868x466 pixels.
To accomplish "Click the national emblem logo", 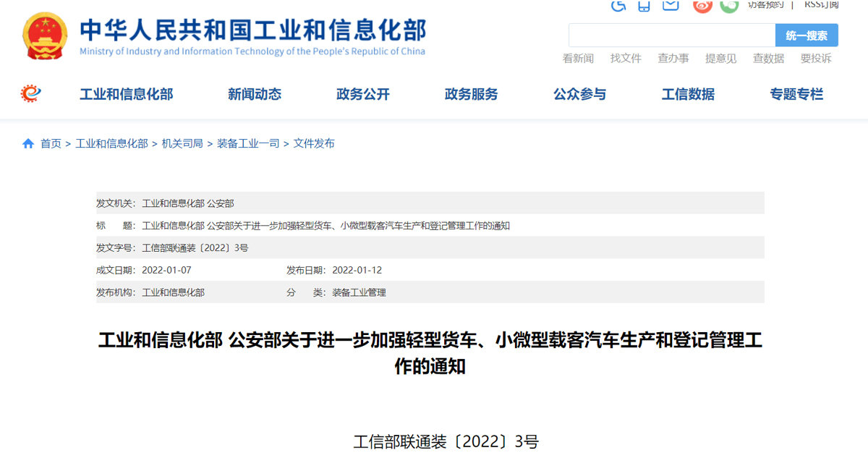I will [44, 35].
